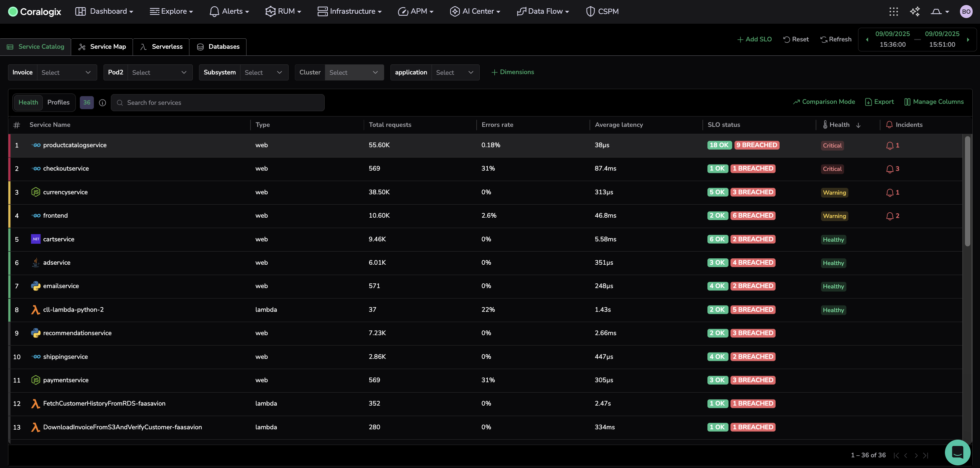
Task: Open the apps grid icon
Action: click(893, 11)
